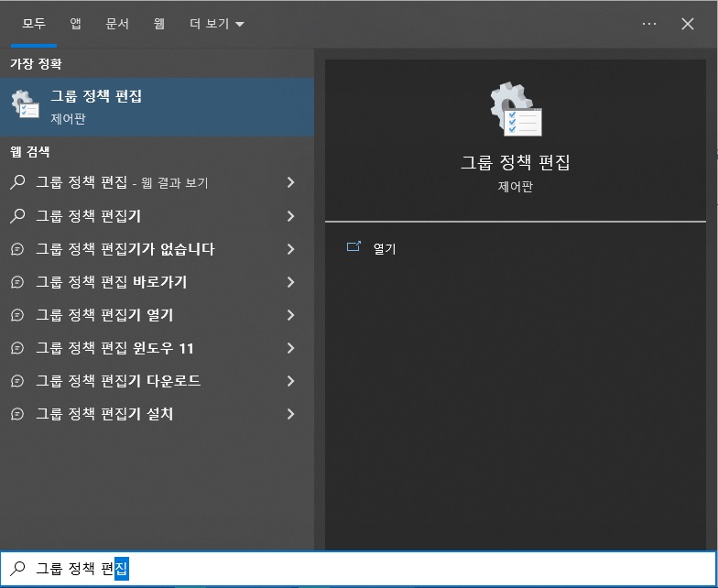Click the open-window icon beside 열기

point(354,247)
